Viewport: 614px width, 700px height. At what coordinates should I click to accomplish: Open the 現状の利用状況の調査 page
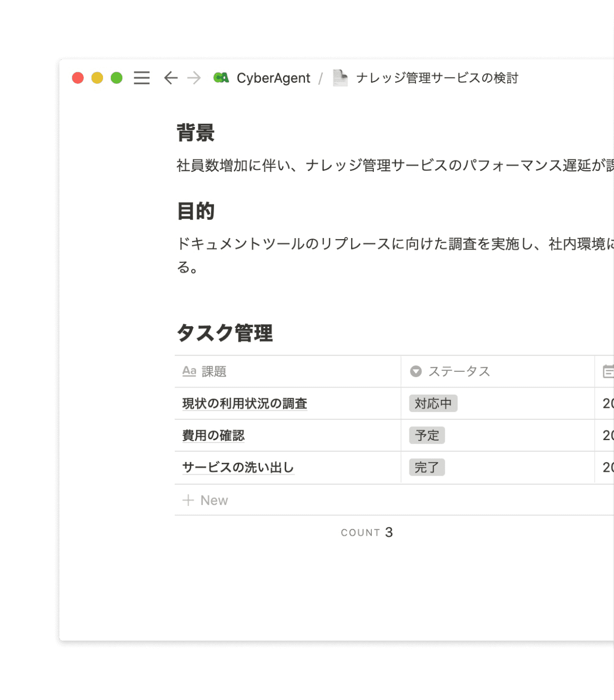tap(244, 403)
